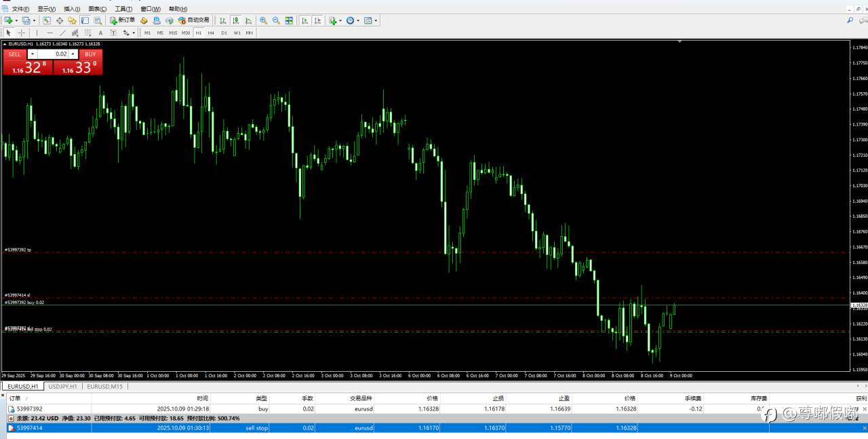Viewport: 868px width, 439px height.
Task: Open the 图表(C) menu
Action: (x=98, y=9)
